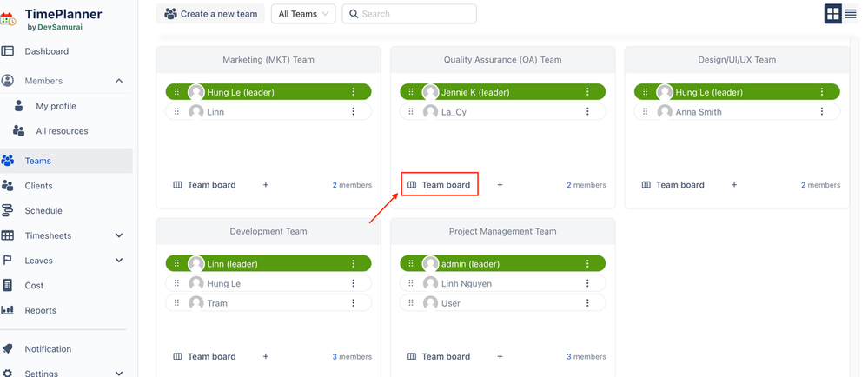Add member to Quality Assurance Team with plus

(x=500, y=185)
